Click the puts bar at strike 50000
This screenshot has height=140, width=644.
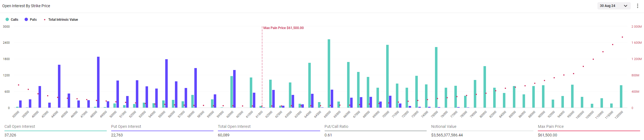point(118,94)
